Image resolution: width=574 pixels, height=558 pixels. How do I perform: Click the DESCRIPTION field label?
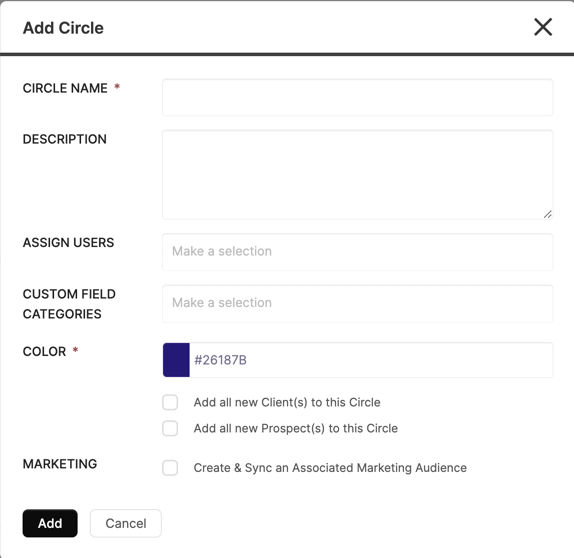pos(65,139)
